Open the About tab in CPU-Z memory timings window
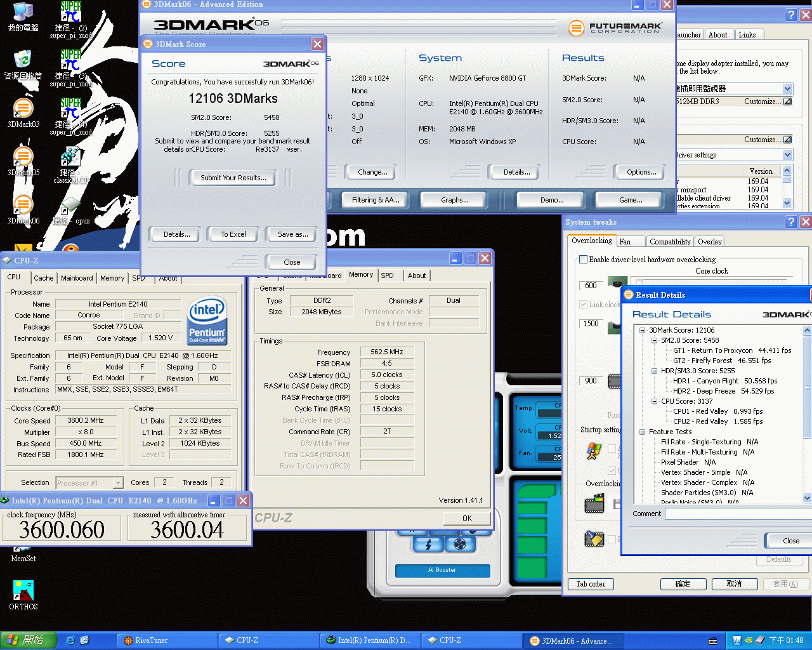The image size is (812, 650). pos(417,275)
